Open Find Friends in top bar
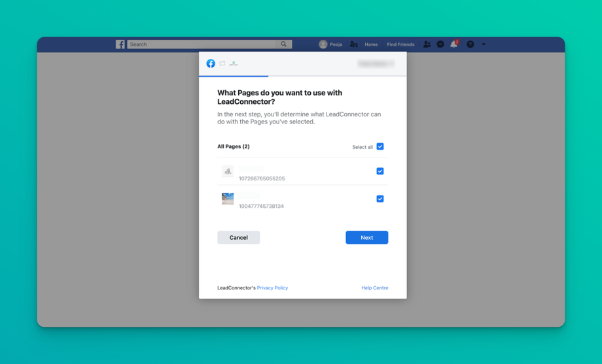Image resolution: width=602 pixels, height=364 pixels. pos(400,44)
